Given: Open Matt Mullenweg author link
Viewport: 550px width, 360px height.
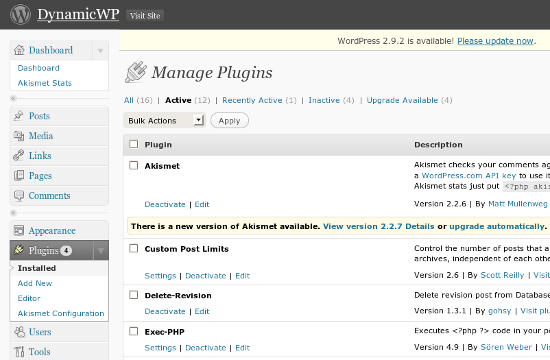Looking at the screenshot, I should 518,204.
